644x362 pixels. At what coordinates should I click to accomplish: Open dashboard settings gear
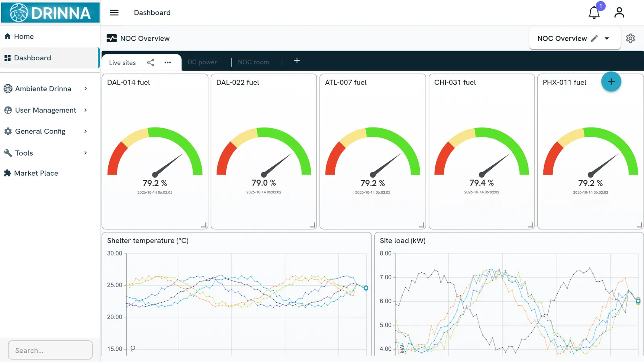(630, 38)
